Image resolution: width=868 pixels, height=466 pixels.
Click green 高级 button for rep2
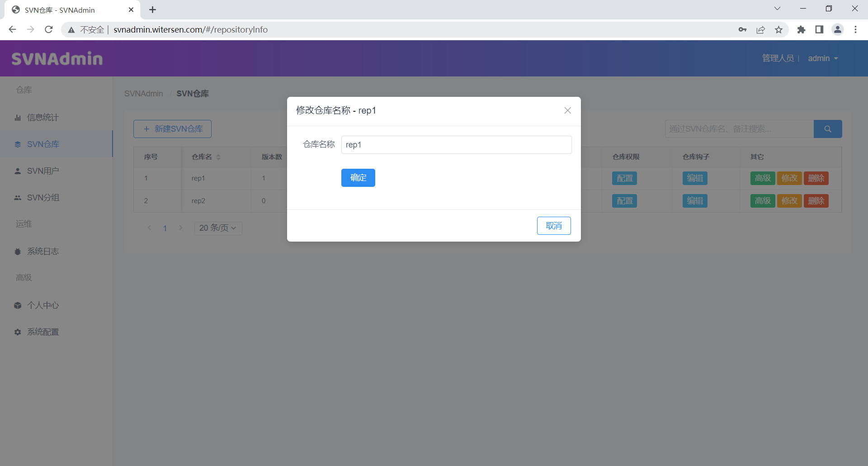[763, 201]
